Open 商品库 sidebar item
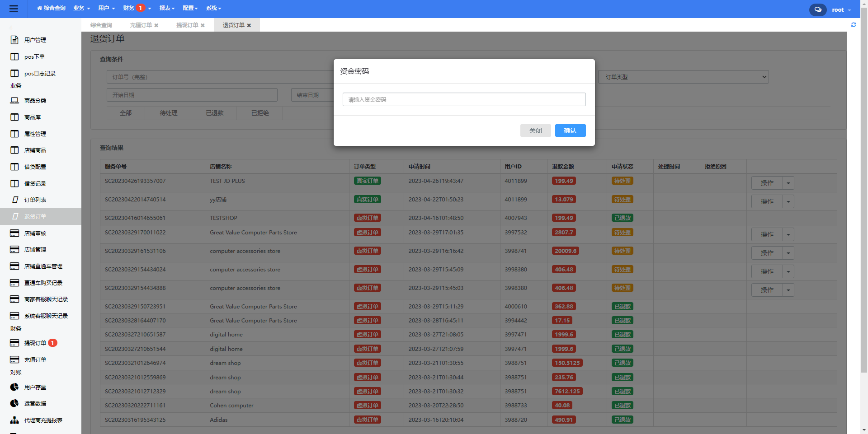This screenshot has height=434, width=868. coord(33,117)
